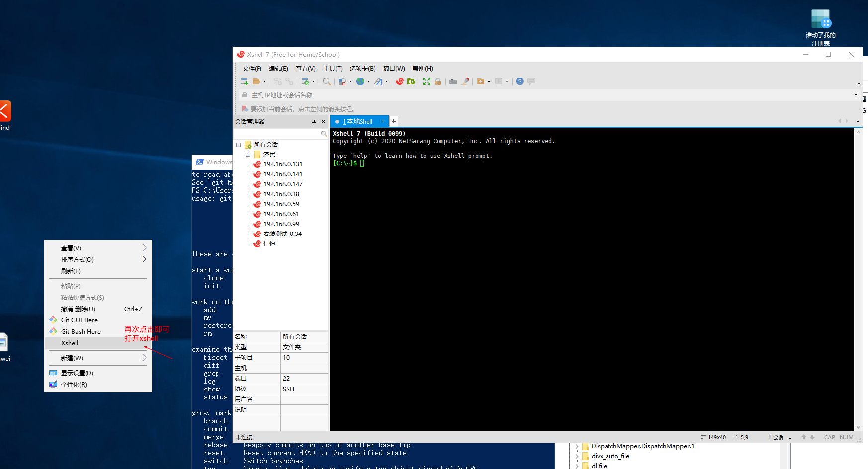Click the New Session toolbar icon
The width and height of the screenshot is (868, 469).
[x=244, y=81]
